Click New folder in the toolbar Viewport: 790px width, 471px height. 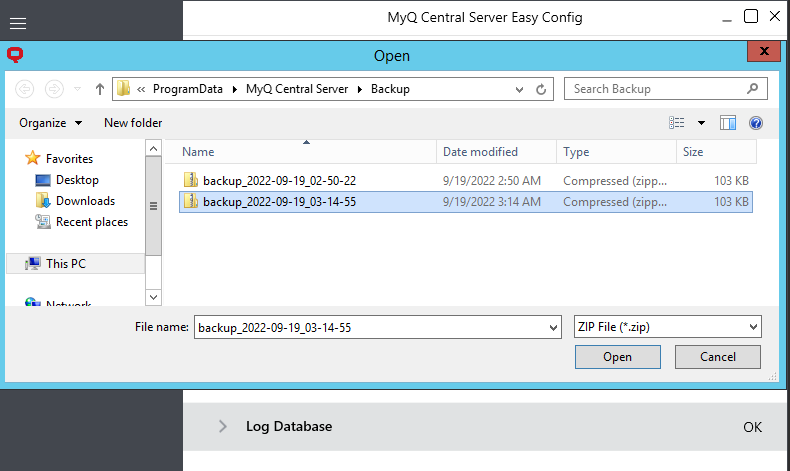tap(133, 123)
